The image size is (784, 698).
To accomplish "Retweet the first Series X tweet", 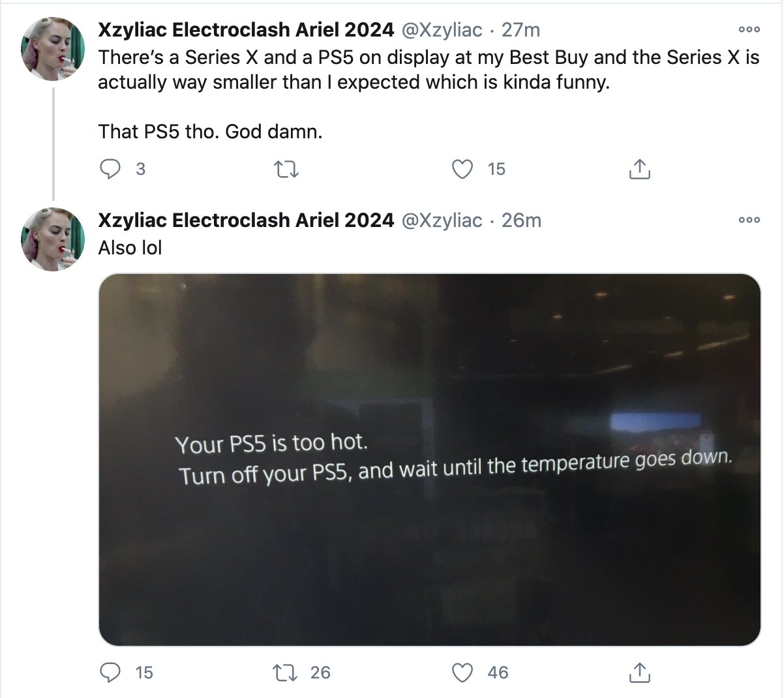I will coord(286,170).
